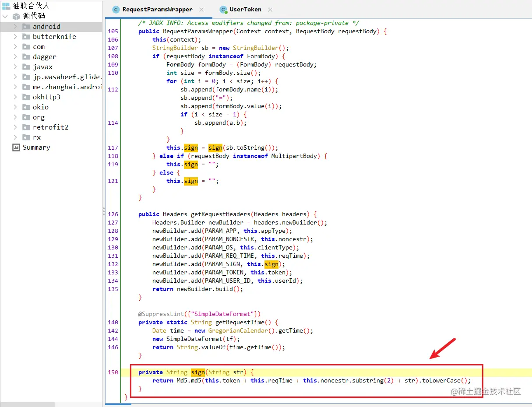Expand the org package
532x407 pixels.
15,117
